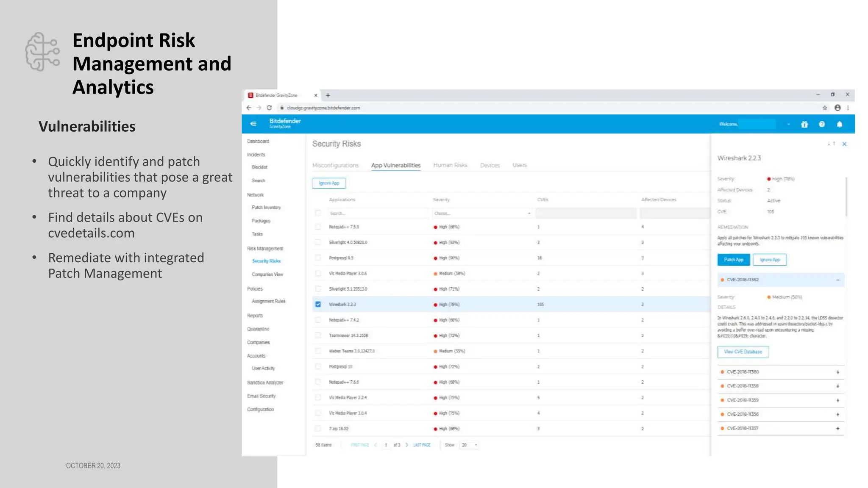Switch to the App Vulnerabilities tab
This screenshot has width=868, height=488.
[396, 165]
